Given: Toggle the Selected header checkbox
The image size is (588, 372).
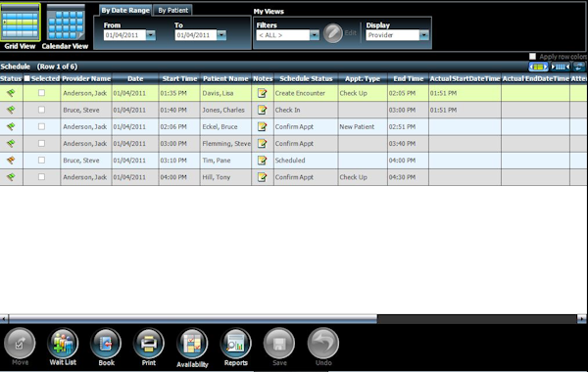Looking at the screenshot, I should tap(27, 78).
